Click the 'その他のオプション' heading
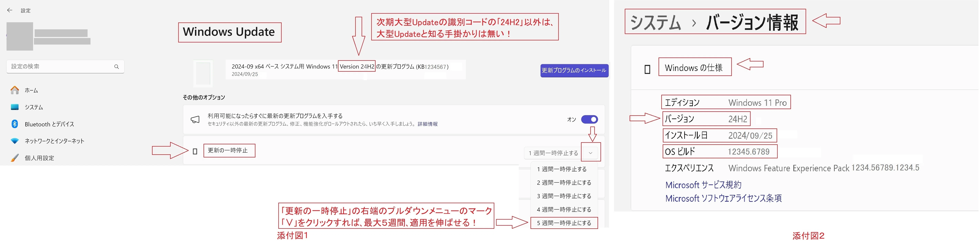 204,97
